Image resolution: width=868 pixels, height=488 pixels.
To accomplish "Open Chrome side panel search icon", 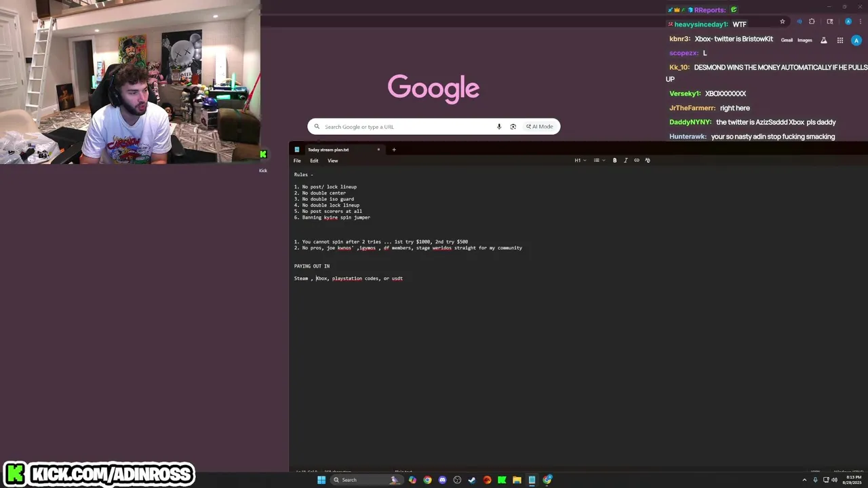I will pos(830,22).
